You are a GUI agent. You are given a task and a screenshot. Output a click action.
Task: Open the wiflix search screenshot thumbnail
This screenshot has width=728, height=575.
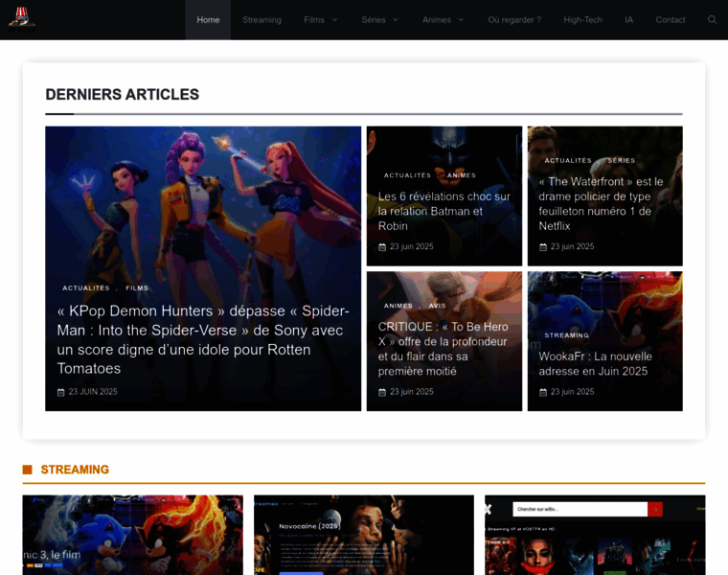click(x=595, y=535)
